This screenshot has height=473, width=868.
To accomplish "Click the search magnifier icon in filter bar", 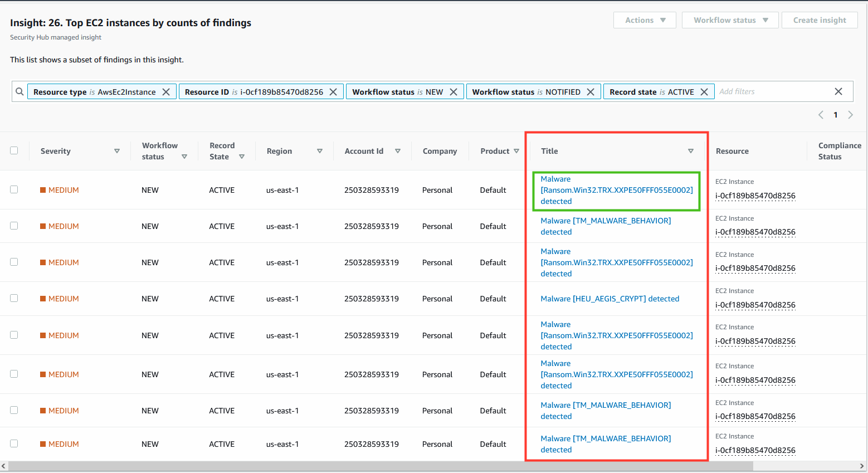I will [19, 92].
